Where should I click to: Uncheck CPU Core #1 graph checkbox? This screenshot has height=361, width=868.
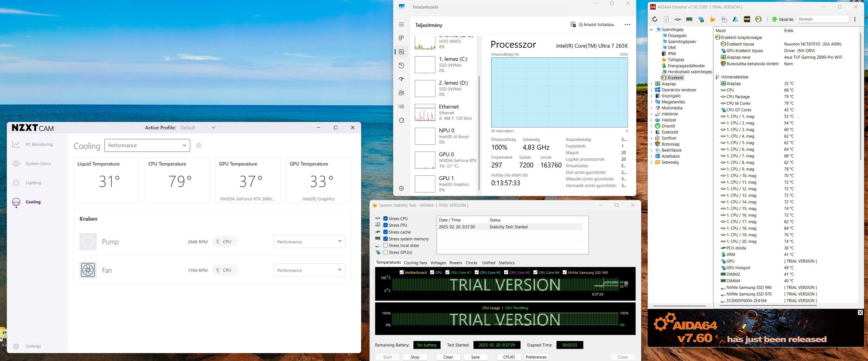pyautogui.click(x=447, y=272)
